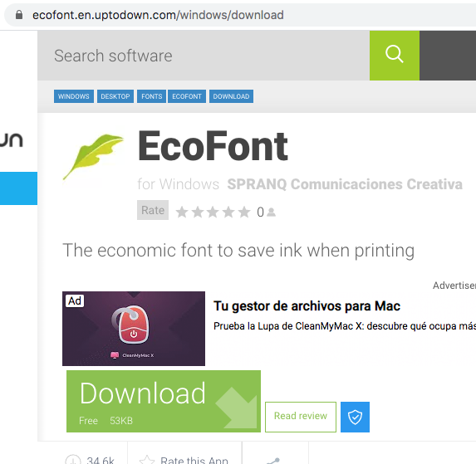The height and width of the screenshot is (464, 476).
Task: Click the share icon
Action: pyautogui.click(x=273, y=461)
